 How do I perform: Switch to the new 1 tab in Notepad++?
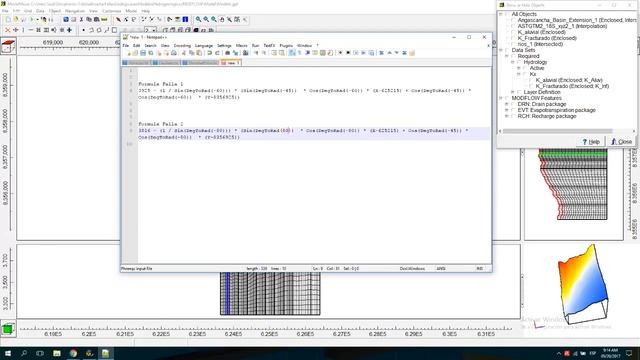click(x=231, y=63)
